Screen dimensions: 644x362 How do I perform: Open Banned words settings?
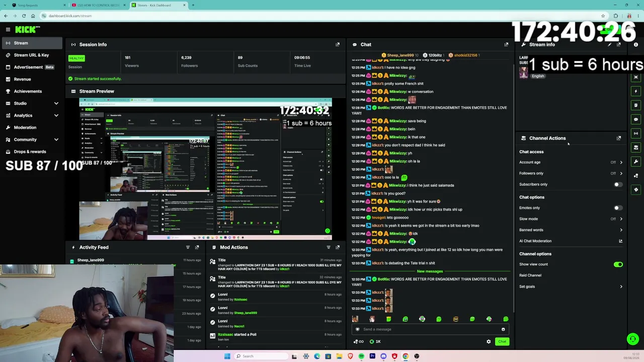click(571, 230)
